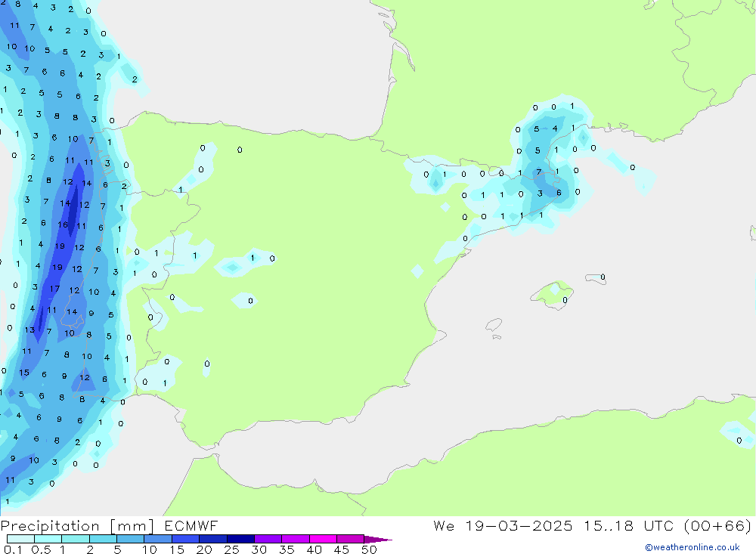Click the Menorca island outline
Screen dimensions: 756x554
tap(596, 278)
